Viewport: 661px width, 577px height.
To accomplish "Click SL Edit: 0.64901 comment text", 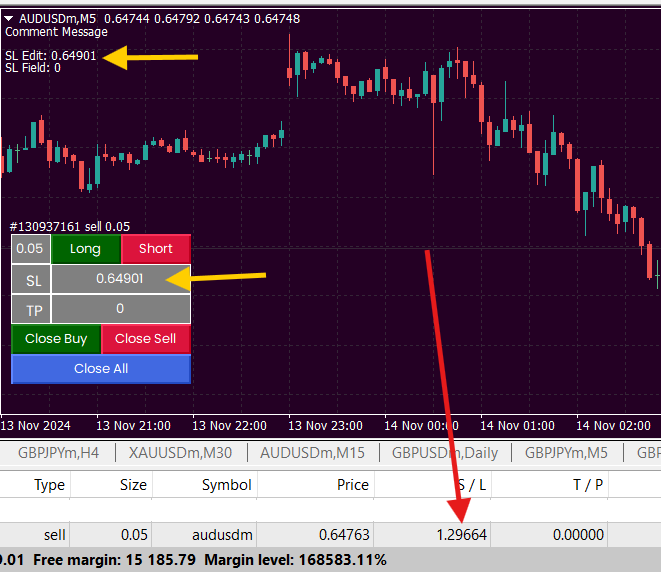I will coord(51,56).
